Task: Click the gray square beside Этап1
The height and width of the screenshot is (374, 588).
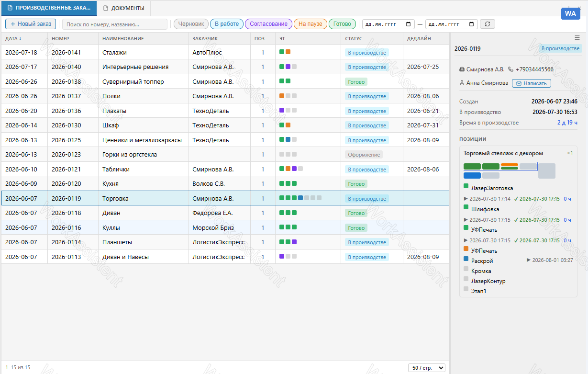Action: (x=466, y=289)
